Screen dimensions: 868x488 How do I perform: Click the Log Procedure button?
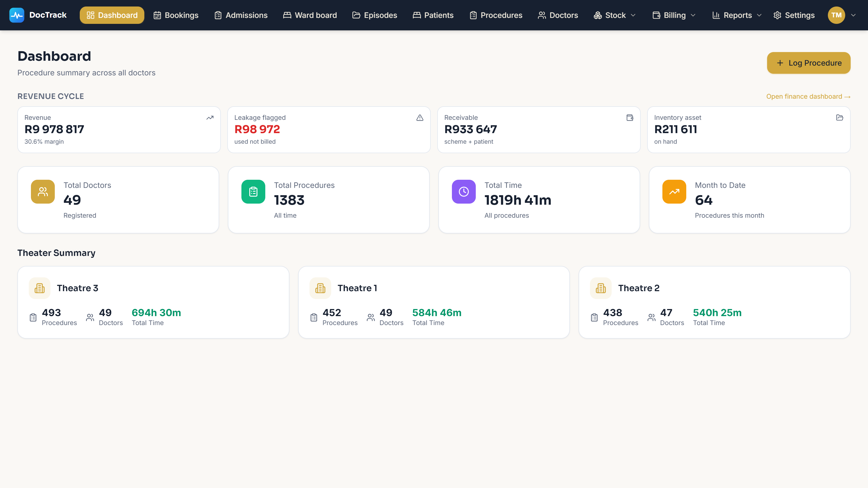(x=809, y=63)
